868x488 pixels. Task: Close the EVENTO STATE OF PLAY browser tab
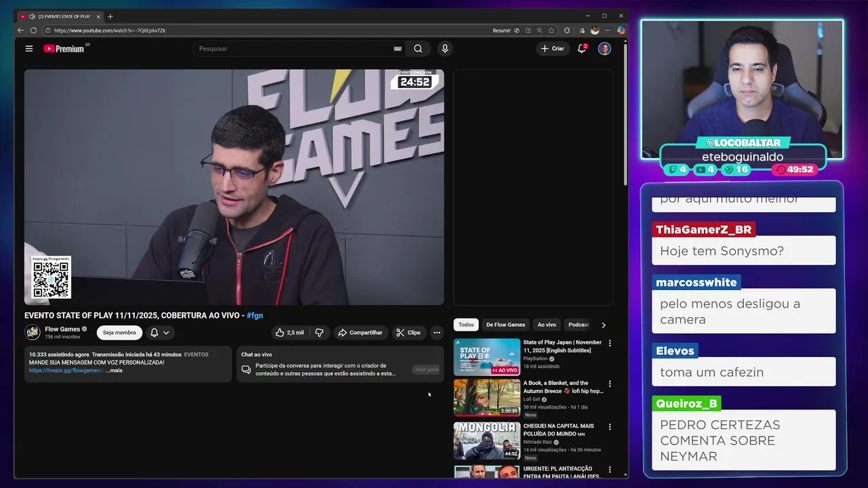click(98, 16)
